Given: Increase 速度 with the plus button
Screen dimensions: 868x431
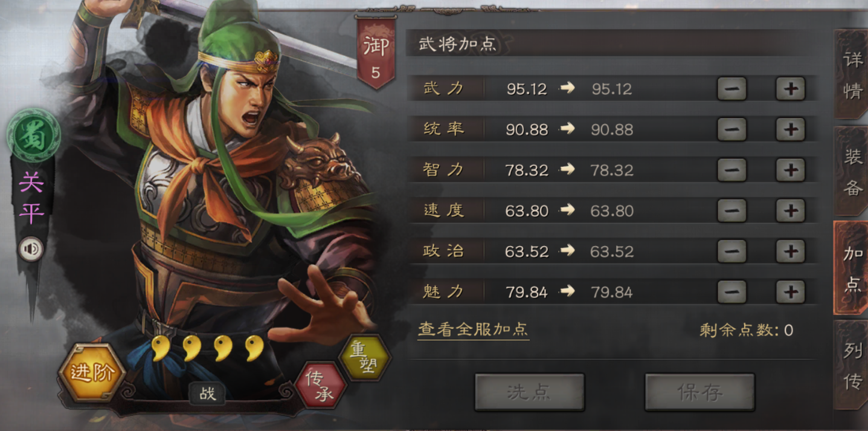Looking at the screenshot, I should 790,210.
